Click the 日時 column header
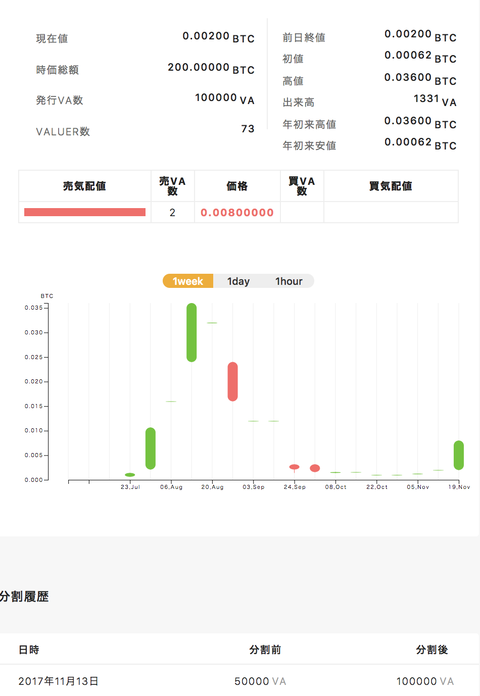480x696 pixels. (29, 650)
